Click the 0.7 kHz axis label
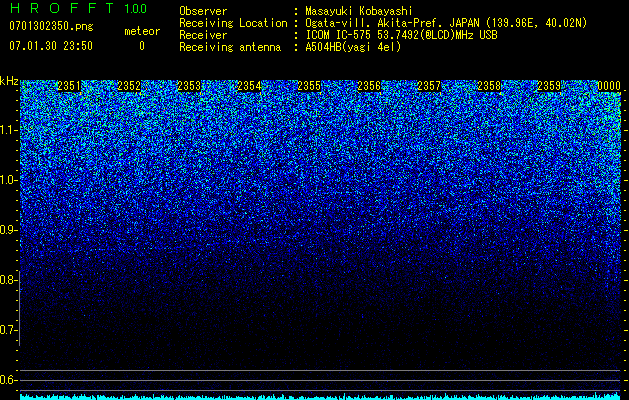 [x=9, y=330]
